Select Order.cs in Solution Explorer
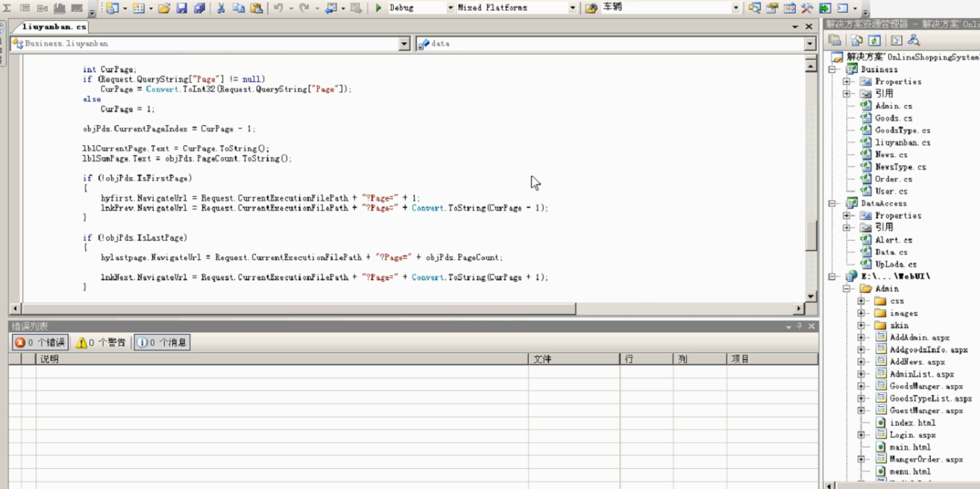The height and width of the screenshot is (489, 980). (x=893, y=180)
